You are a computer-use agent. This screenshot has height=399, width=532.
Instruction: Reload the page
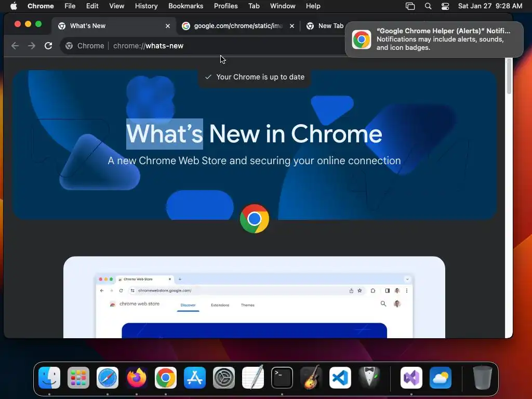[48, 46]
